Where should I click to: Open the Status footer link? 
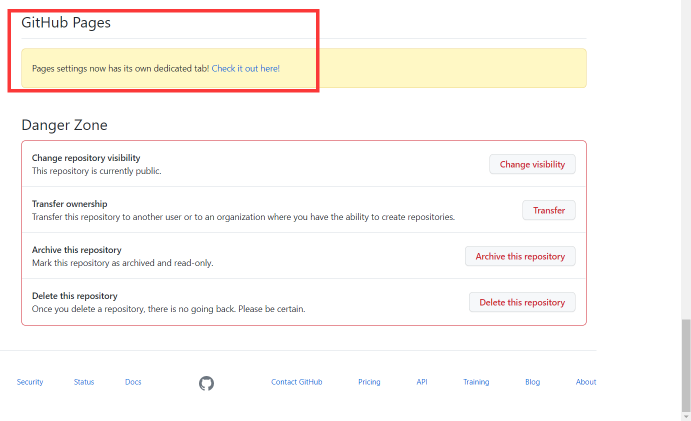click(x=84, y=382)
